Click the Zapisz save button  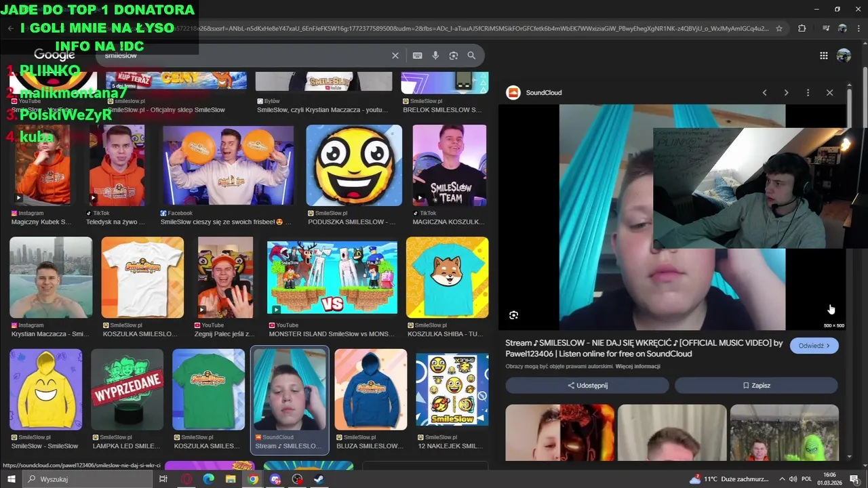(756, 385)
